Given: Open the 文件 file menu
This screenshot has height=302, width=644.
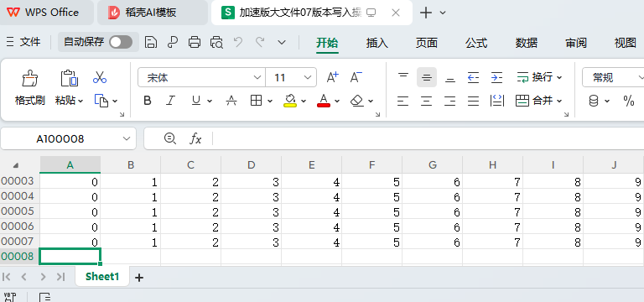Looking at the screenshot, I should click(x=24, y=42).
